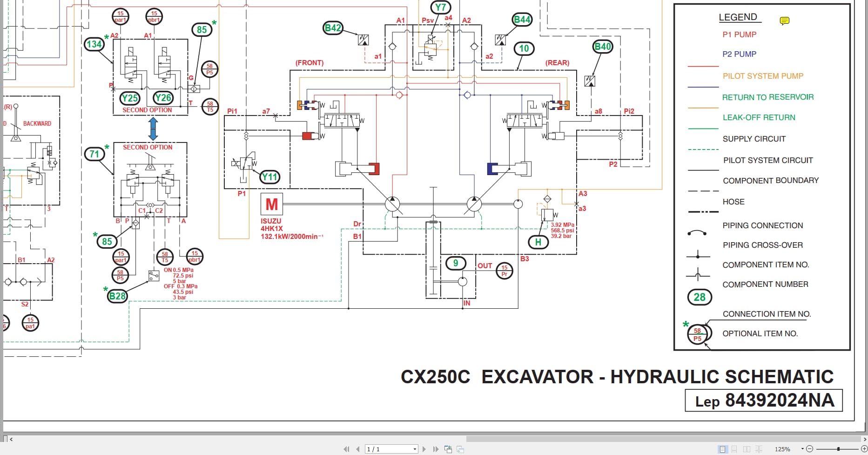Click the left scroll arrow at bottom
868x455 pixels.
[x=12, y=439]
